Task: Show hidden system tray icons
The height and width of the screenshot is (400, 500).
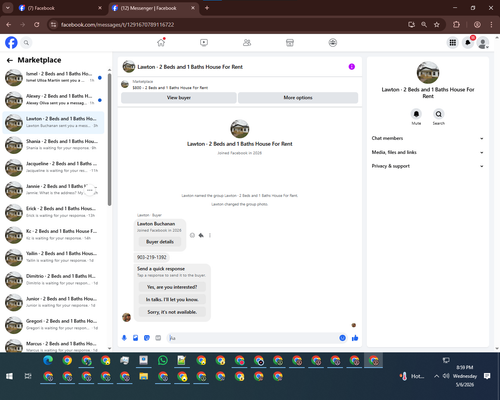Action: pos(436,376)
